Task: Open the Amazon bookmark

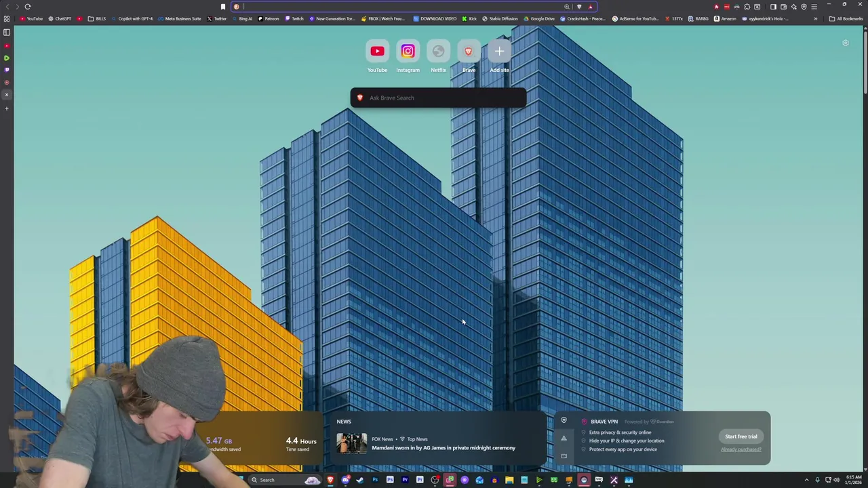Action: point(725,19)
